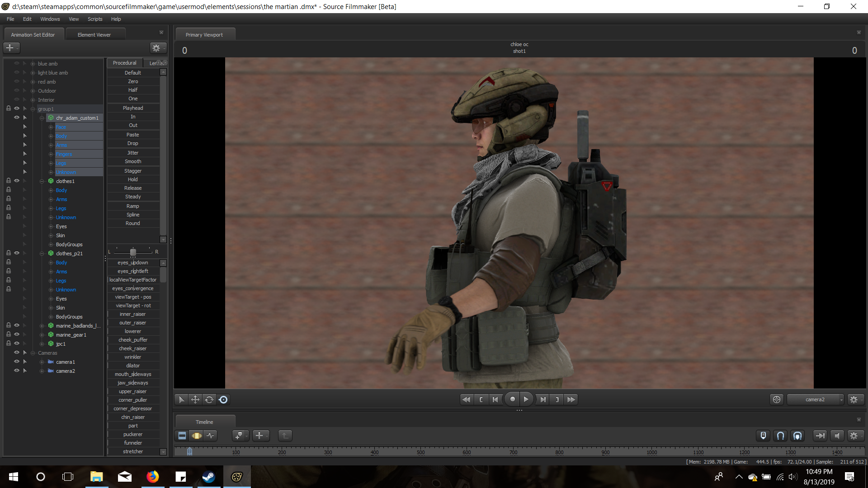
Task: Switch to the Clip Editor icon
Action: [182, 436]
